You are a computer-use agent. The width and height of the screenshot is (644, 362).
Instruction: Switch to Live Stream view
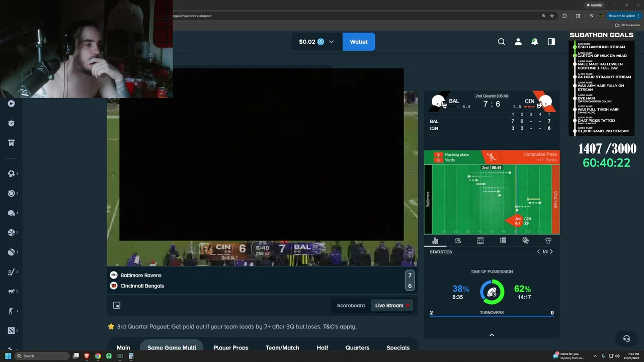(392, 305)
